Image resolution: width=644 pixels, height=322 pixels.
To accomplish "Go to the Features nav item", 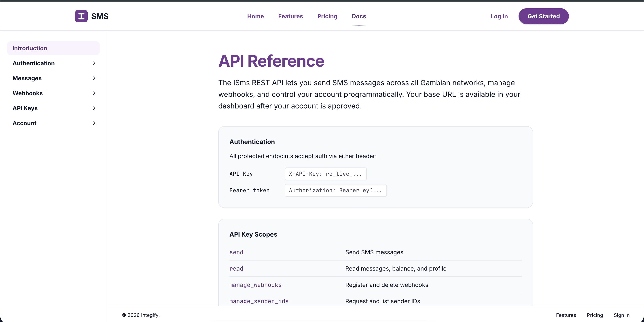I will [x=290, y=16].
